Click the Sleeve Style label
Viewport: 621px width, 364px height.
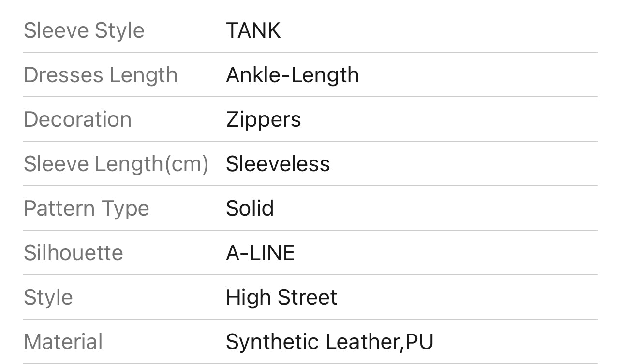tap(84, 30)
